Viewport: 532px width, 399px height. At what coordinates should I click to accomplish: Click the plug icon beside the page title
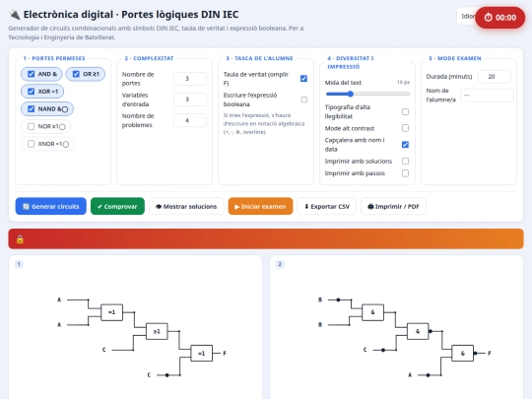(15, 15)
